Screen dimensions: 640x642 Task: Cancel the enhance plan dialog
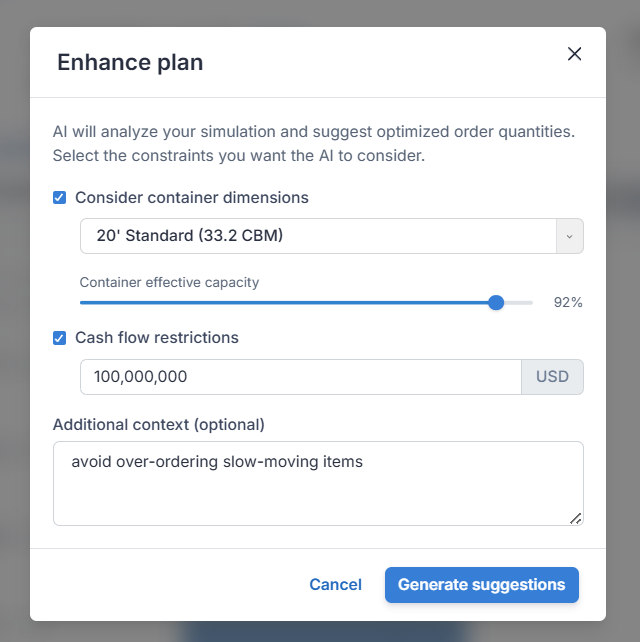[x=335, y=585]
